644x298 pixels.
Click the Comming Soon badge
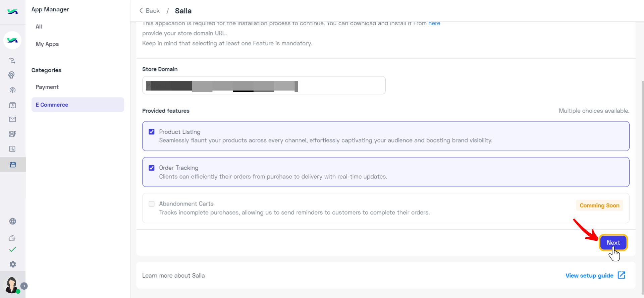tap(599, 205)
